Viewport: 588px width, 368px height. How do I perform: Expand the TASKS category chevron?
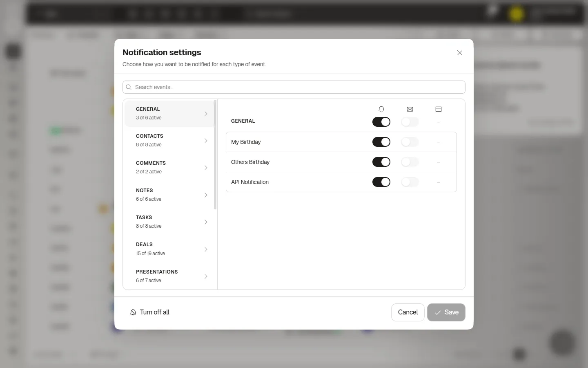[206, 222]
